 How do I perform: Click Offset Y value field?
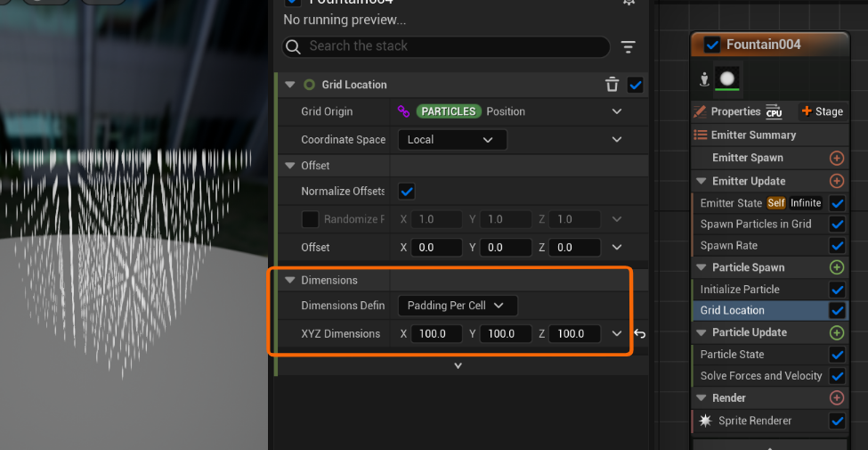tap(506, 247)
